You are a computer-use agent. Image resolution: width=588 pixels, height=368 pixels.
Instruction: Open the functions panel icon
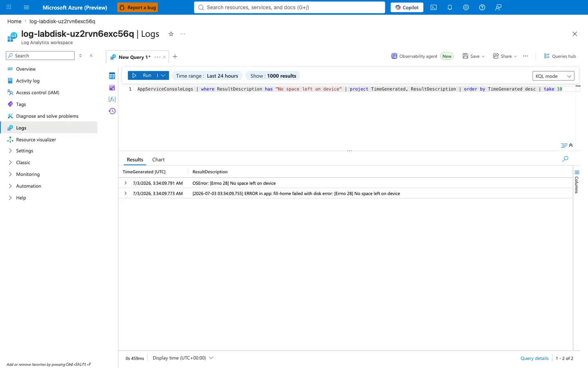(112, 99)
